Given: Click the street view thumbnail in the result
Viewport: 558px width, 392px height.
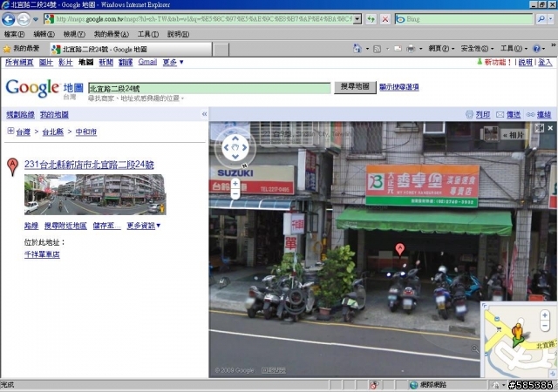Looking at the screenshot, I should tap(95, 194).
